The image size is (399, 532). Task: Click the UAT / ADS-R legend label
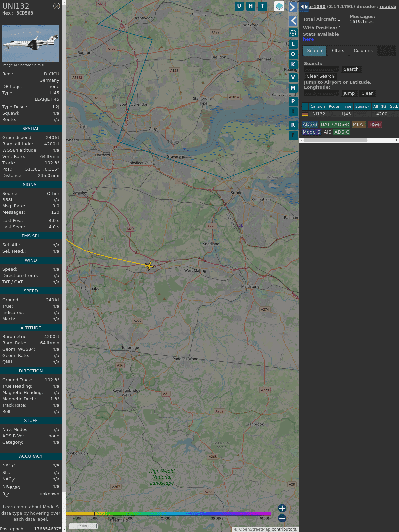tap(335, 124)
